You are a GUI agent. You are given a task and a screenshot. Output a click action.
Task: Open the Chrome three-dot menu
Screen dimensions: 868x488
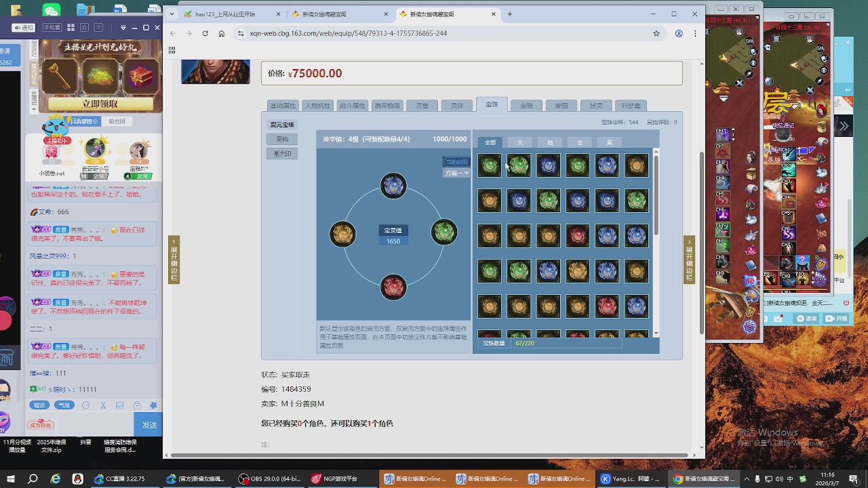pos(695,33)
